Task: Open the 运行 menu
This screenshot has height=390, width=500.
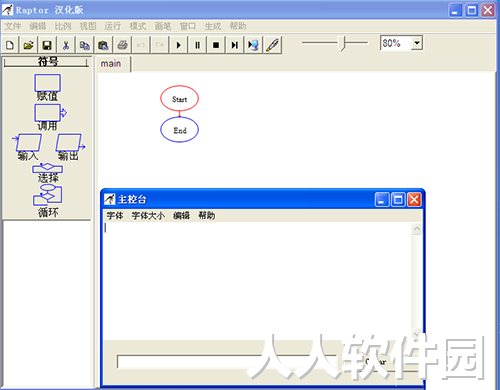Action: (113, 26)
